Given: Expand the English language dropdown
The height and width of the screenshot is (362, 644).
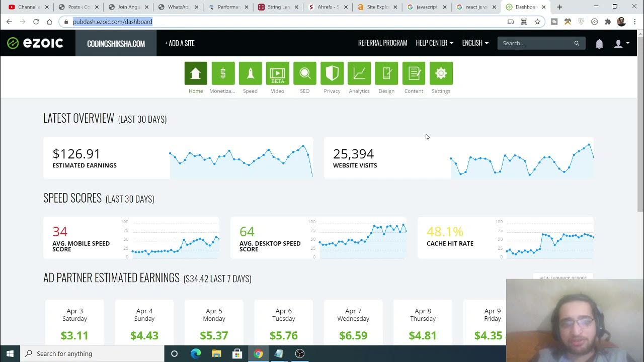Looking at the screenshot, I should point(475,43).
